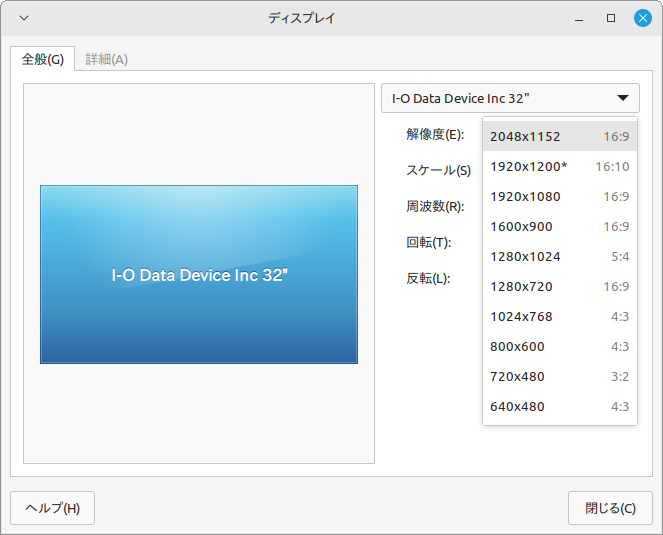Pick 1024x768 resolution
The height and width of the screenshot is (535, 663).
(559, 316)
